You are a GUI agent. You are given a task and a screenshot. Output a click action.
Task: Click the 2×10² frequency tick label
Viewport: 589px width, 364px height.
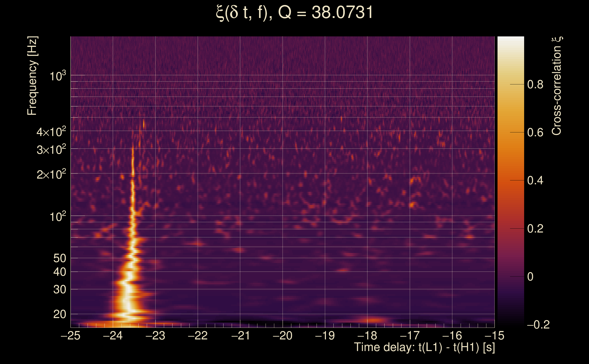tap(51, 174)
